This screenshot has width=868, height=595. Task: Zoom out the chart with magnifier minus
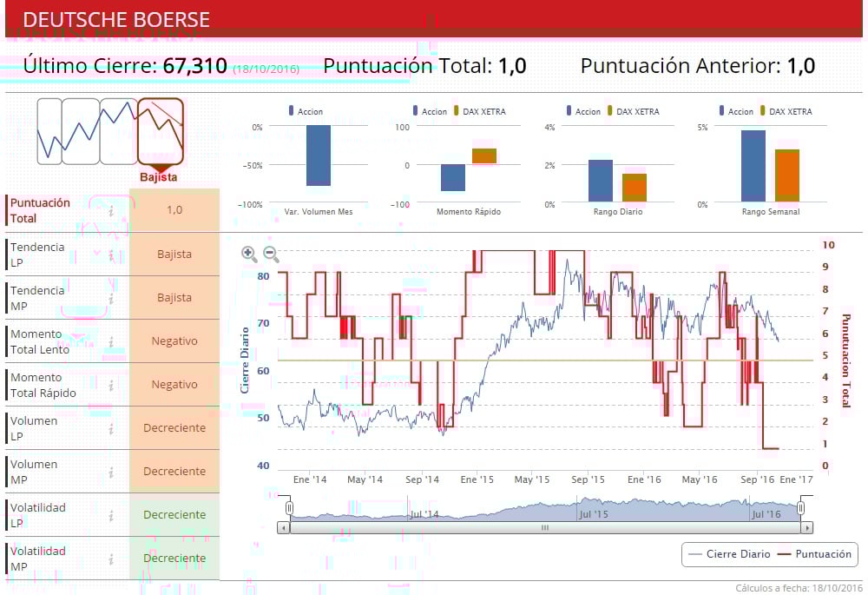pos(271,255)
